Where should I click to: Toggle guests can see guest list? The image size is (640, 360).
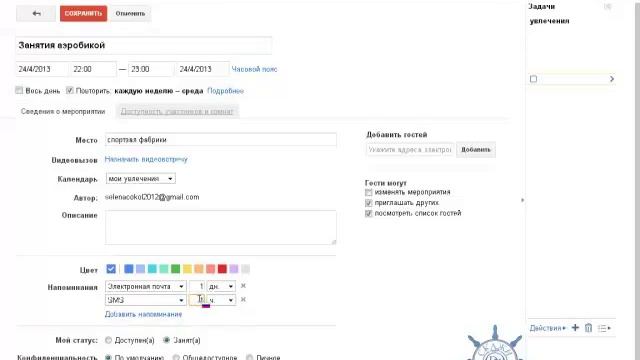point(369,213)
